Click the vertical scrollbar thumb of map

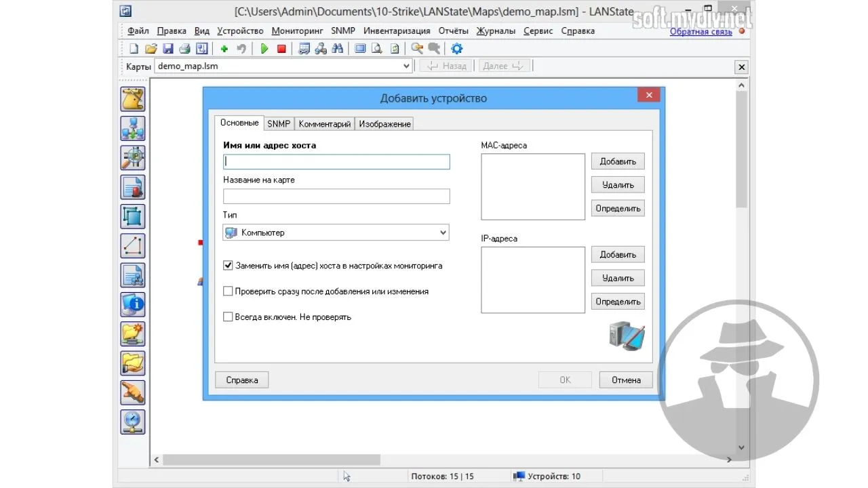(x=741, y=149)
